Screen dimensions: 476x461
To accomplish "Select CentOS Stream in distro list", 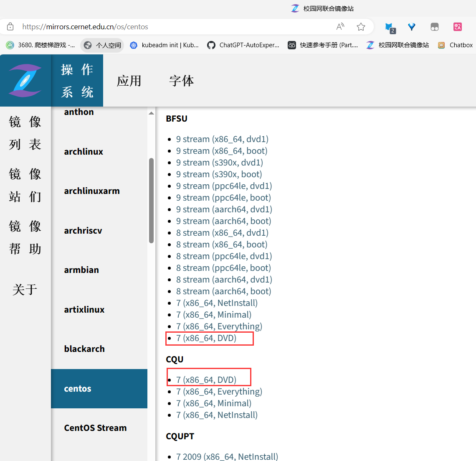I will pos(95,428).
